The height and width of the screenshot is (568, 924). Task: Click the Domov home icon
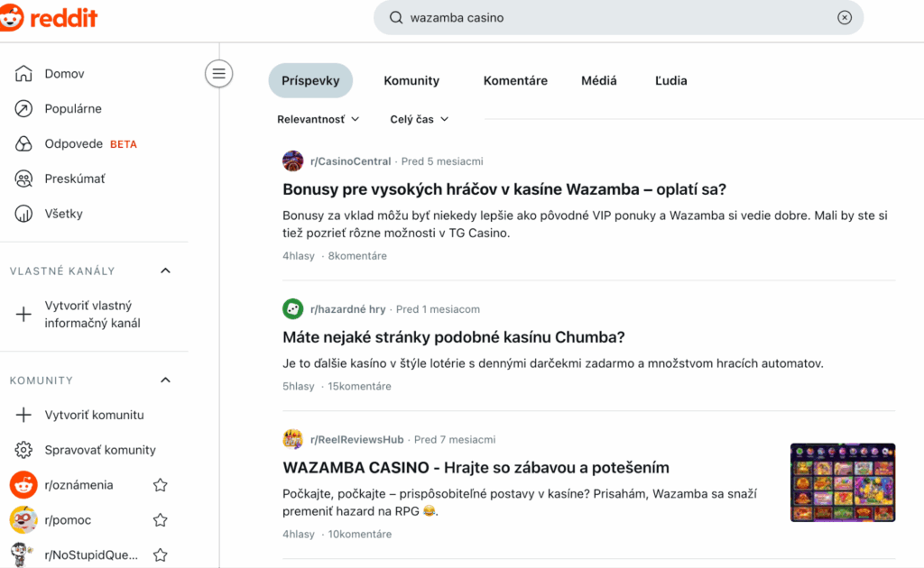(24, 74)
